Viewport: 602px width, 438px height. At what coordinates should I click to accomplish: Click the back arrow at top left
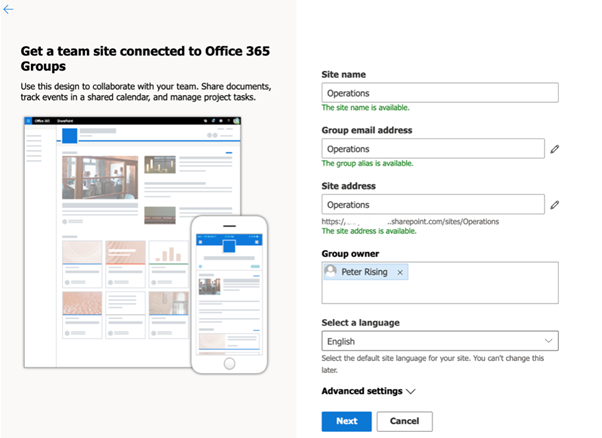[x=9, y=9]
